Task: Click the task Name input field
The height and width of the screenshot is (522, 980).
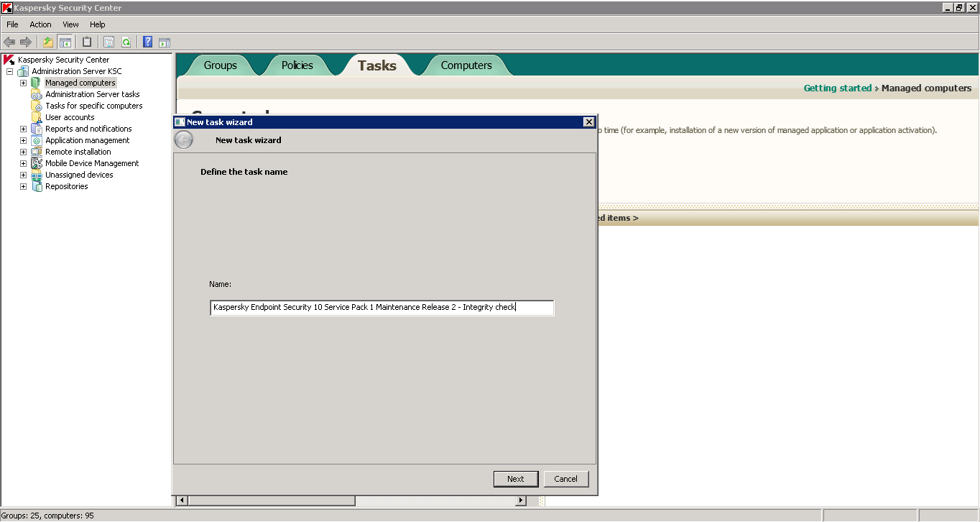Action: 382,308
